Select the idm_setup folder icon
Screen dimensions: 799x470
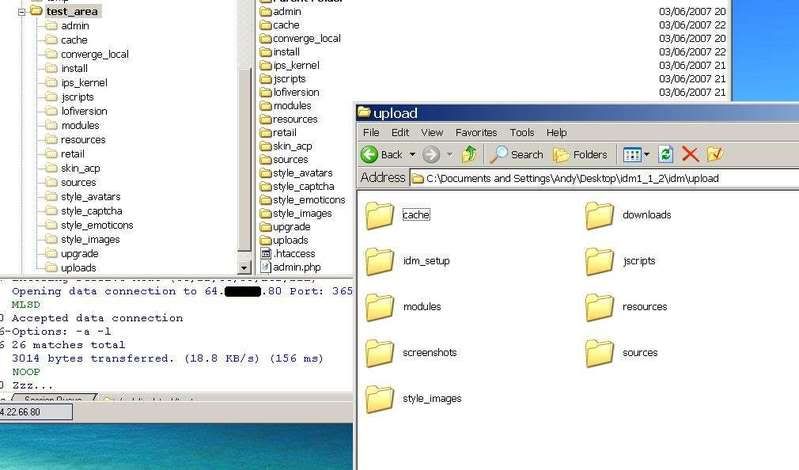(x=380, y=260)
